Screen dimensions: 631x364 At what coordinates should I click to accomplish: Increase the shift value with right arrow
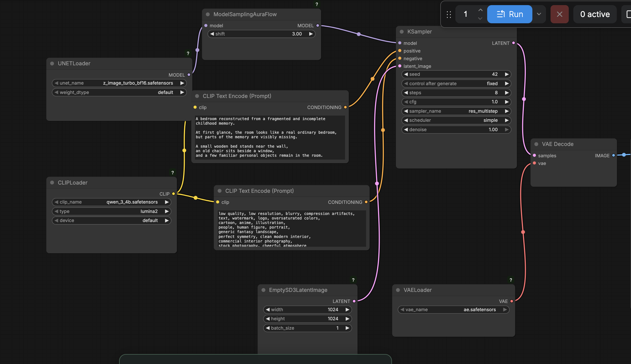point(311,34)
